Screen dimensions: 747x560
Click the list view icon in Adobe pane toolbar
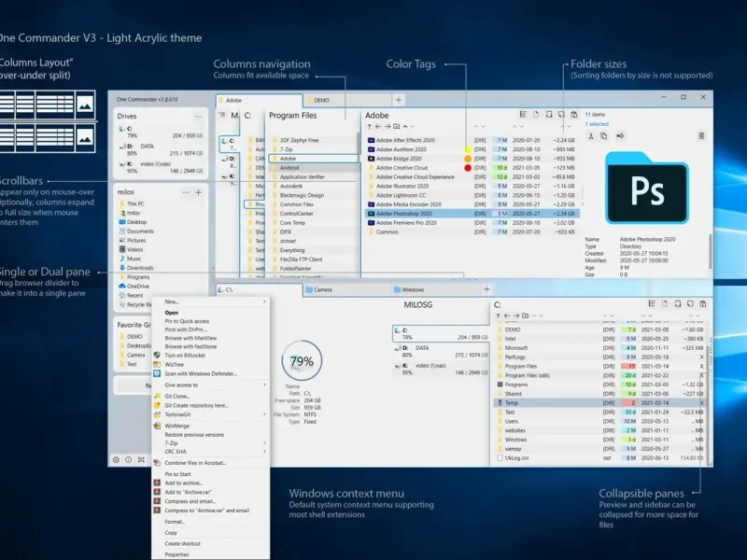(x=523, y=114)
